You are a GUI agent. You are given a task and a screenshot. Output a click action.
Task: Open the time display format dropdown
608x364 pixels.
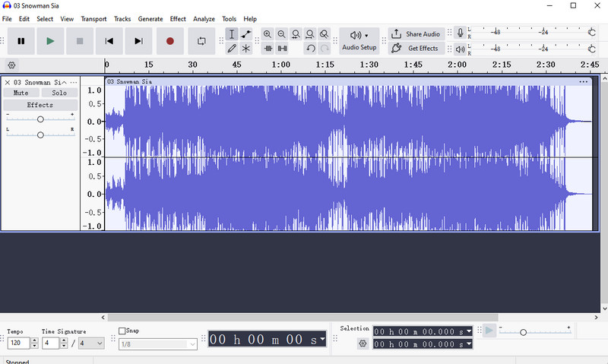pos(322,339)
